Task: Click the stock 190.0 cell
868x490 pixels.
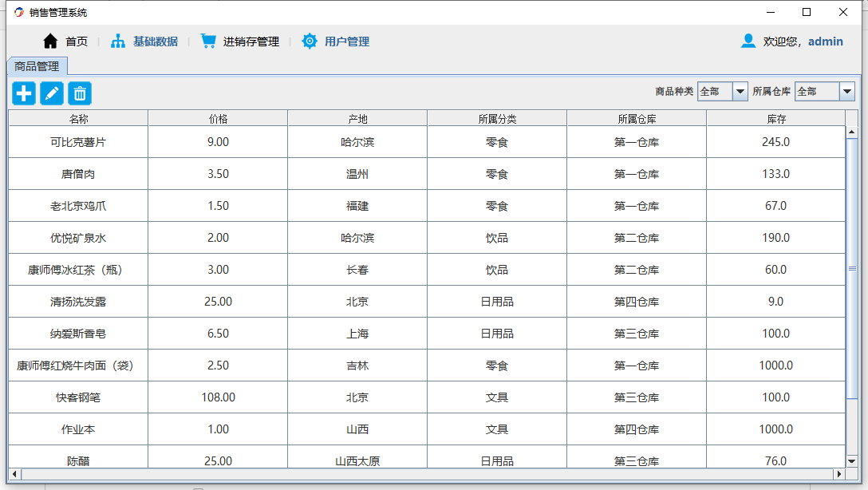Action: tap(776, 238)
